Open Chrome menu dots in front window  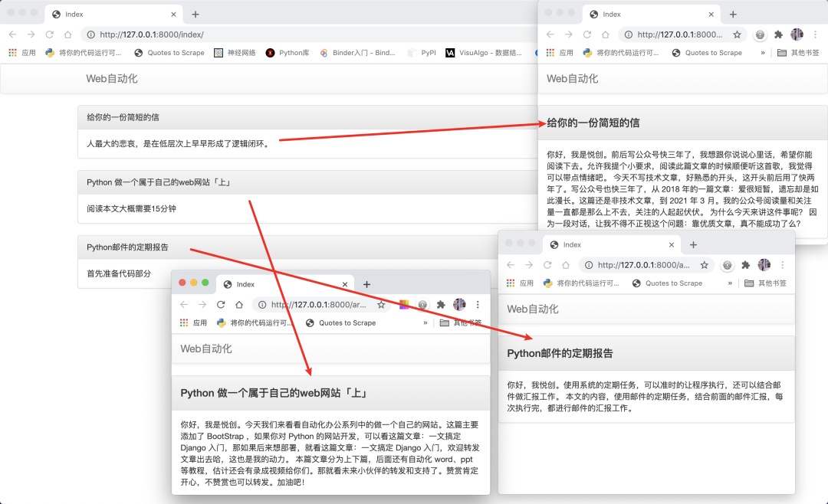click(x=478, y=305)
